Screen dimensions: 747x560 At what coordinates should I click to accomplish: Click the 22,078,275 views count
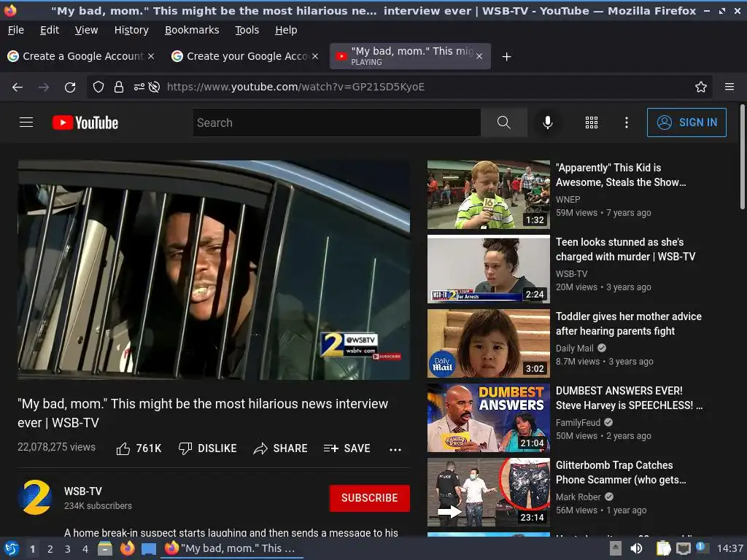click(56, 447)
